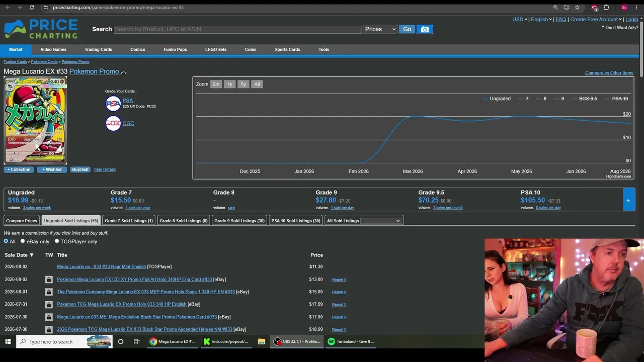Open the browser zoom magnifier icon

[x=555, y=8]
